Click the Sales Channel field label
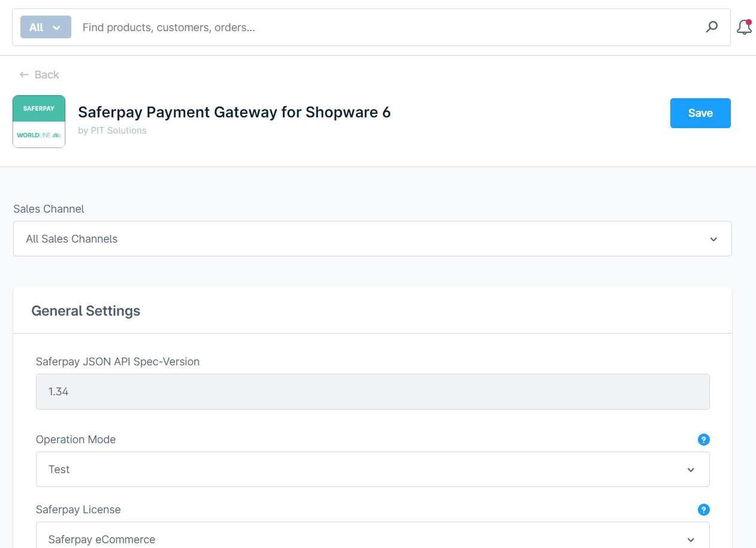Viewport: 756px width, 548px height. tap(49, 209)
